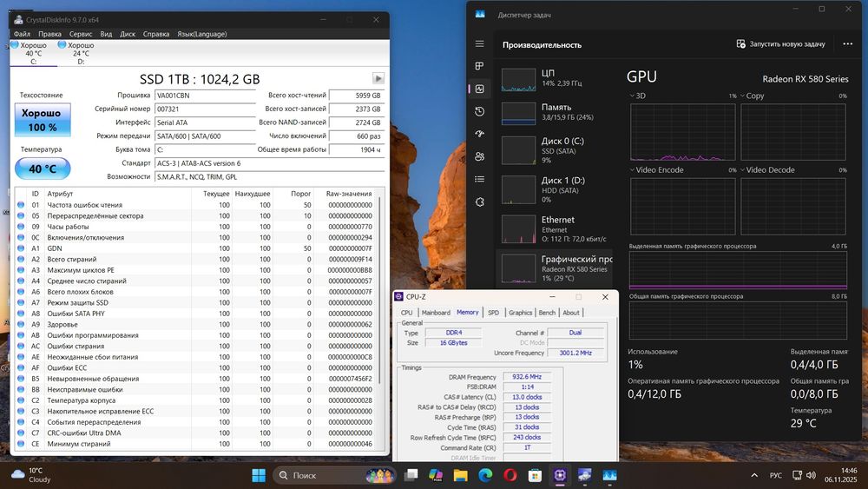The width and height of the screenshot is (868, 489).
Task: Open Opera browser from the taskbar
Action: pos(510,475)
